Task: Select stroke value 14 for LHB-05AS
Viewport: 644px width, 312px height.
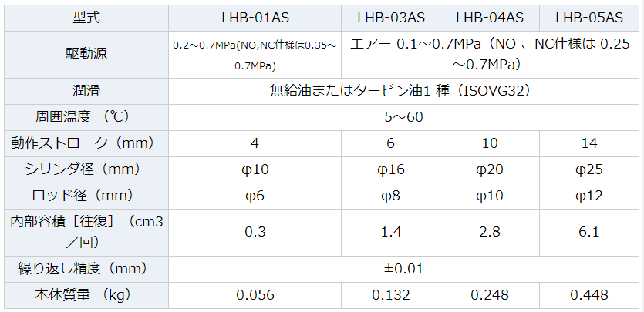Action: point(589,143)
